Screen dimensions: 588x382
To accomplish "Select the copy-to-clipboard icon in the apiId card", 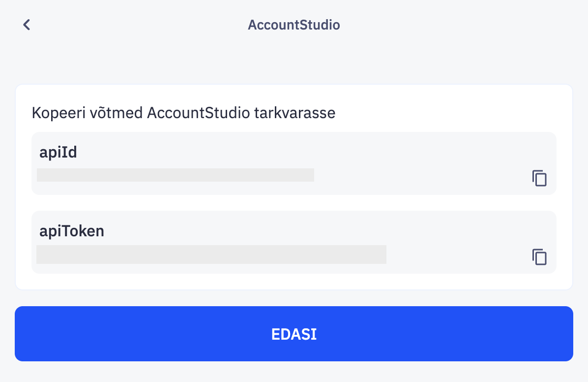I will coord(539,179).
